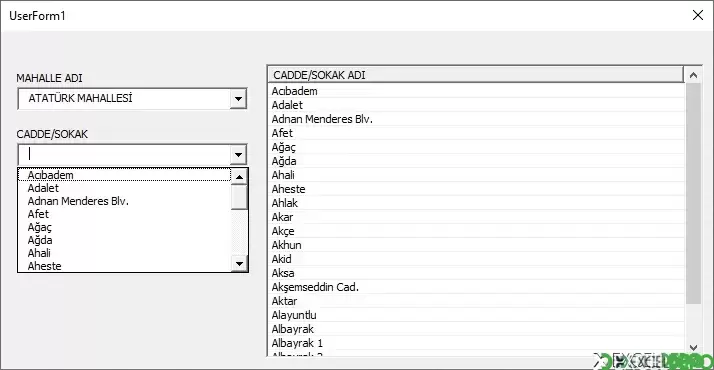714x370 pixels.
Task: Click the right listbox scrollbar thumb
Action: coord(693,193)
